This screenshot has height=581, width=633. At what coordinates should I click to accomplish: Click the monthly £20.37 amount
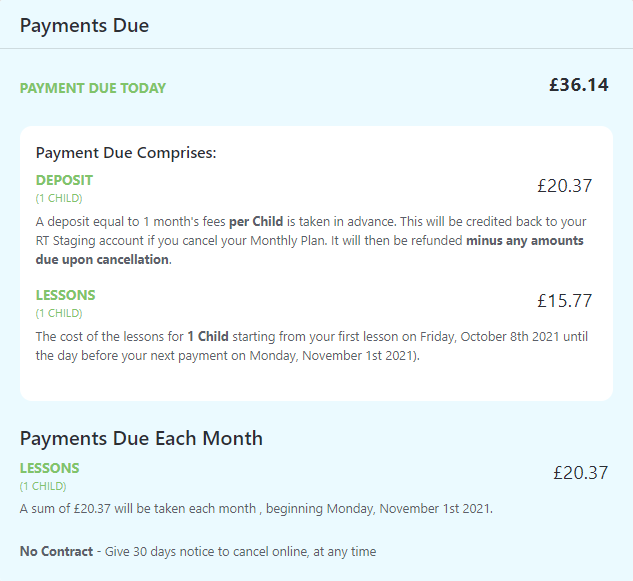click(581, 473)
